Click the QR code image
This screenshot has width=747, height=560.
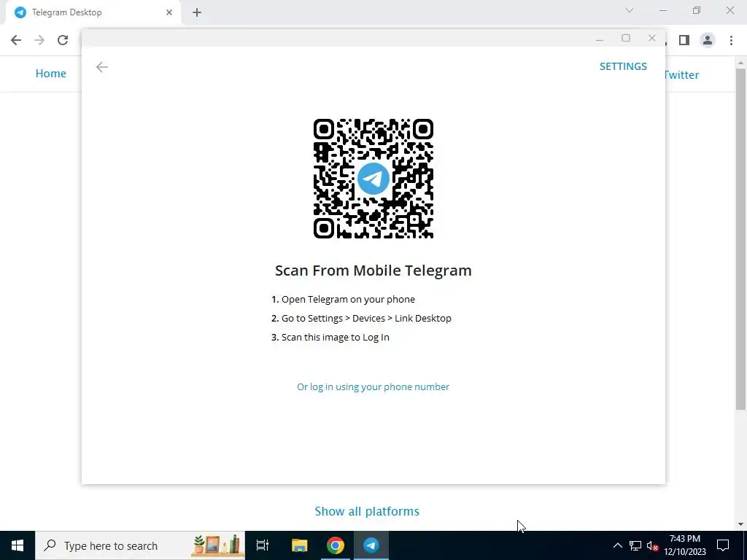click(373, 179)
